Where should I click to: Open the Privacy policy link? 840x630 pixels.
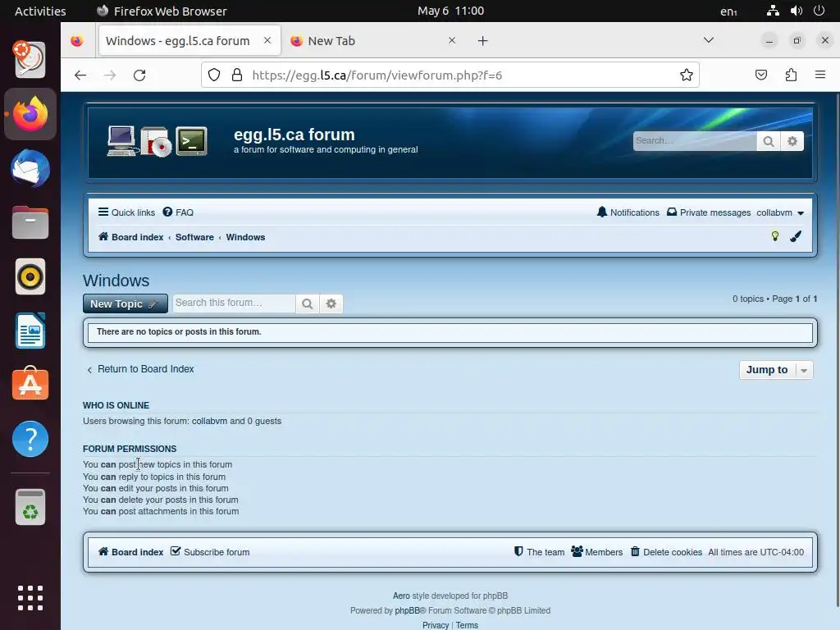coord(436,624)
